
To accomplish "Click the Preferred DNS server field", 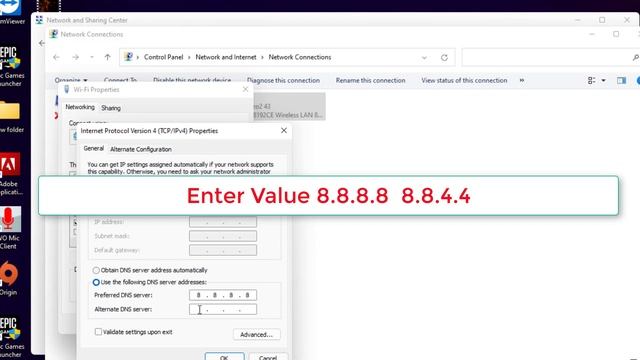I will click(x=223, y=295).
